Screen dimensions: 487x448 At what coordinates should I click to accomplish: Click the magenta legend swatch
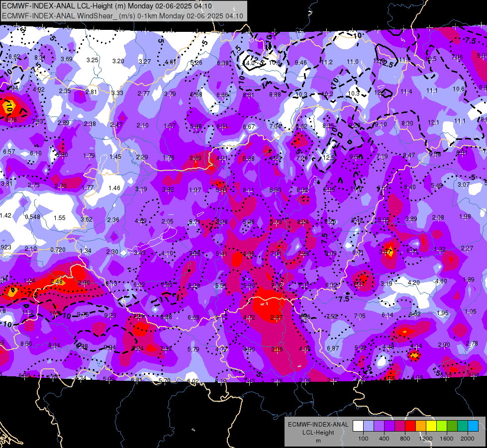(400, 426)
